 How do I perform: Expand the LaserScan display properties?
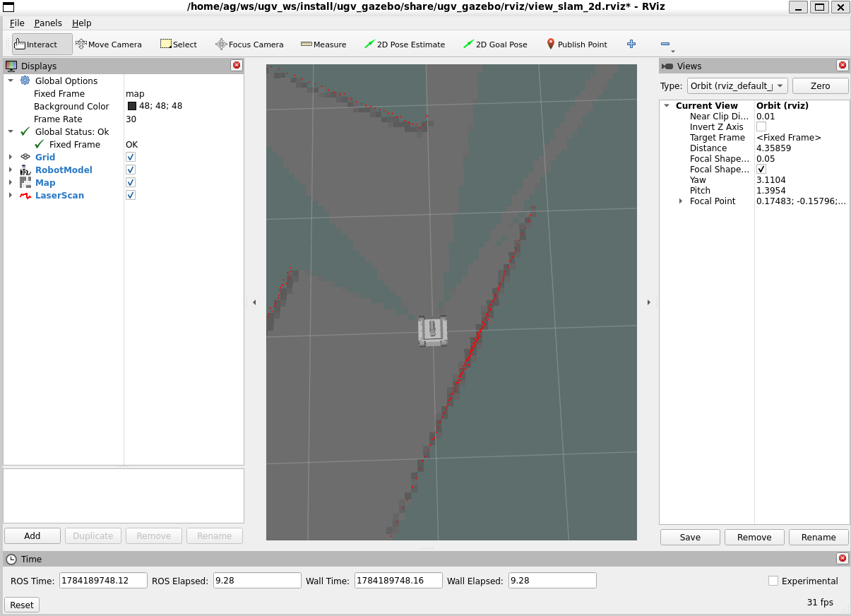click(x=11, y=195)
